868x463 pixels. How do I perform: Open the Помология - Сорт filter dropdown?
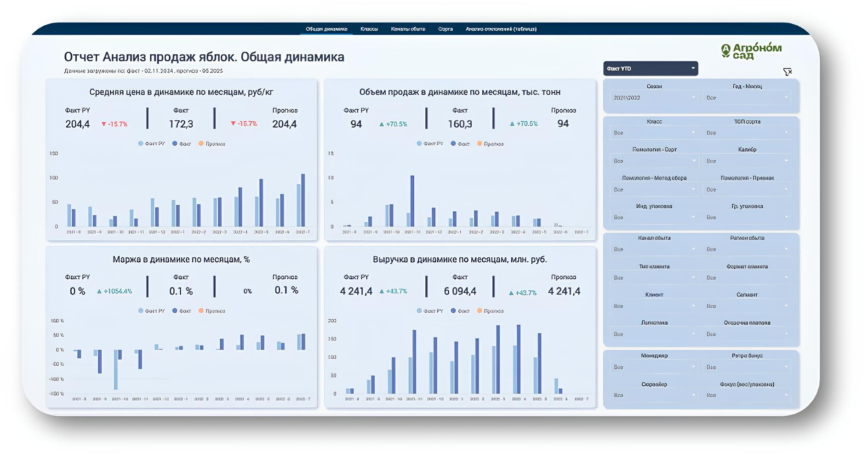point(654,161)
